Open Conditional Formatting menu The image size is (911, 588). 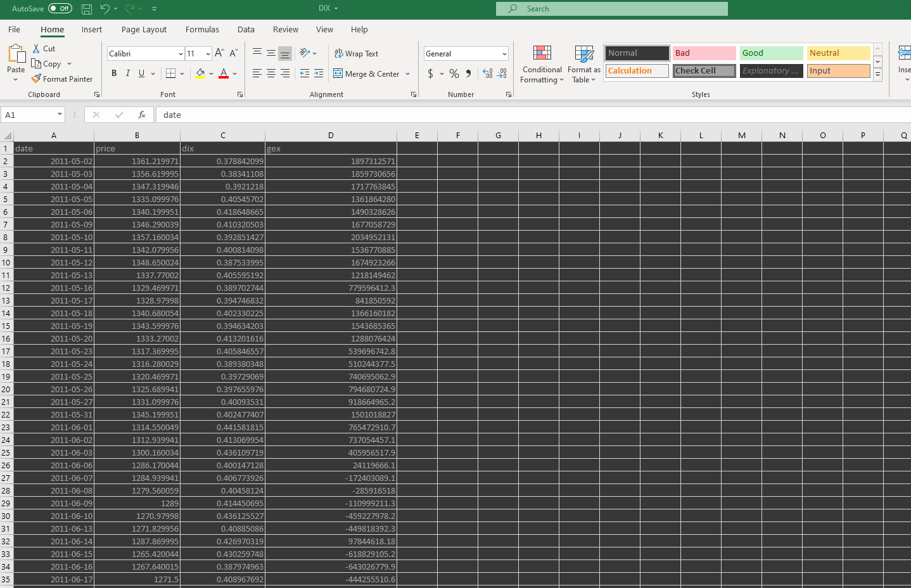(542, 64)
